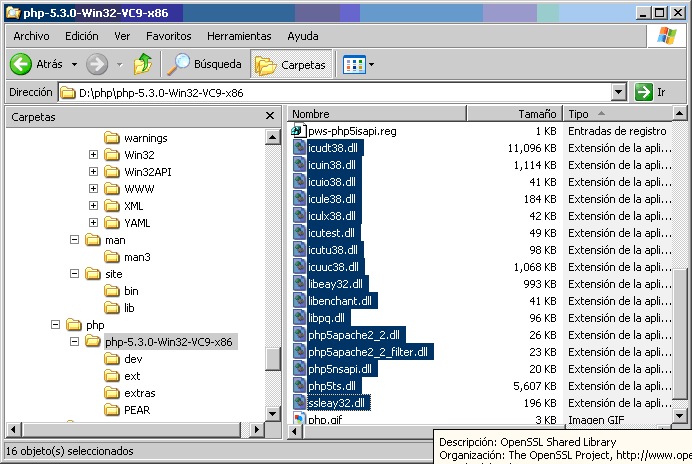Expand the Win32API folder node
The image size is (692, 464).
pyautogui.click(x=93, y=171)
